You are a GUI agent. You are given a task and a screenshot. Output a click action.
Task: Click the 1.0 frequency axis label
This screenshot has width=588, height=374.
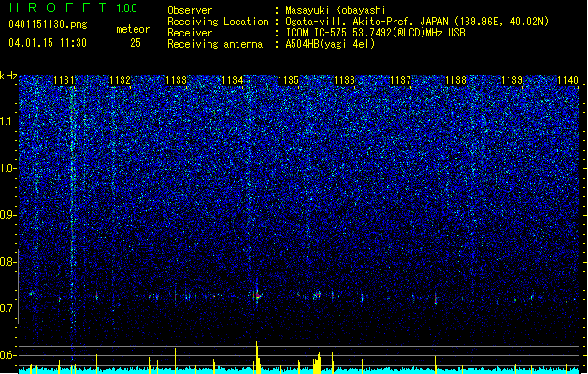(7, 168)
